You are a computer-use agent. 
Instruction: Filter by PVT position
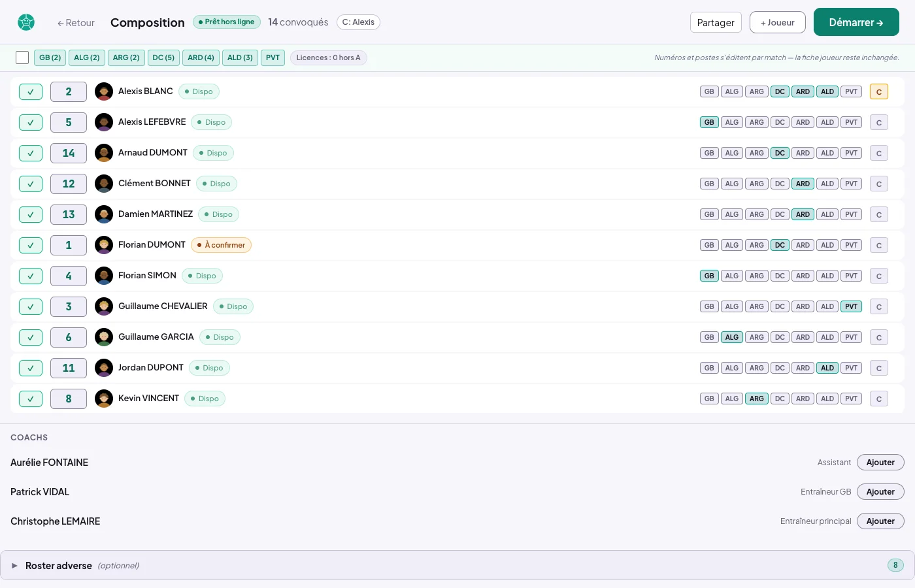click(273, 57)
